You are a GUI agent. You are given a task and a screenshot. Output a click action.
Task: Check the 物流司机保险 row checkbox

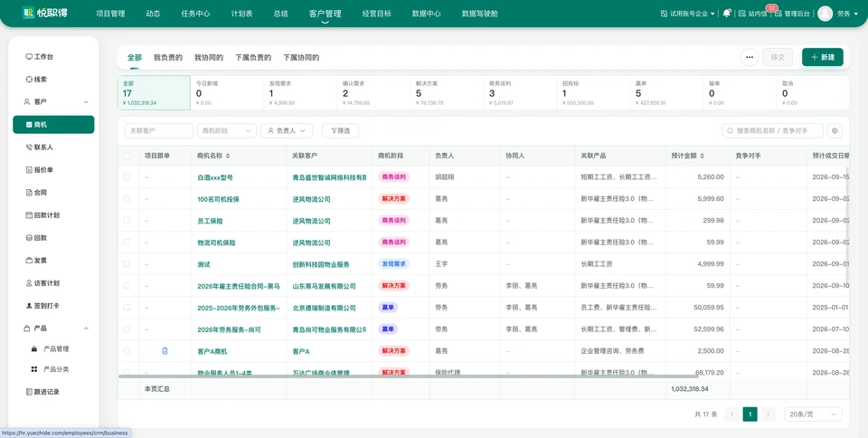pyautogui.click(x=127, y=243)
